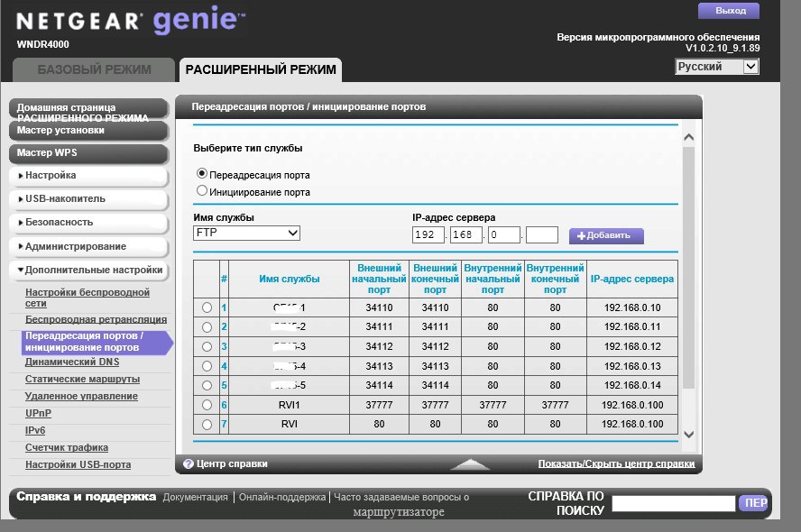Viewport: 801px width, 532px height.
Task: Click scrollbar down arrow in port table panel
Action: click(688, 435)
